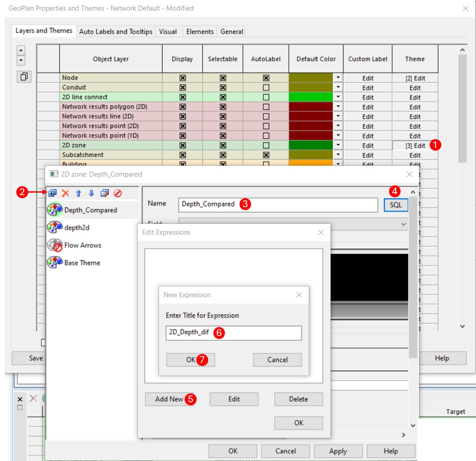Select the Flow Arrows theme palette icon
This screenshot has height=461, width=476.
coord(56,245)
